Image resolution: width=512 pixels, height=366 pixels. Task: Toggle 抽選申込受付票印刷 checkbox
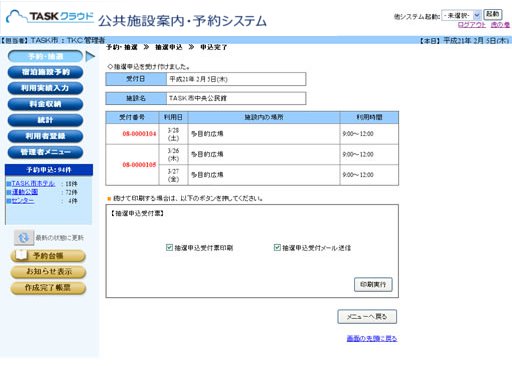point(169,247)
